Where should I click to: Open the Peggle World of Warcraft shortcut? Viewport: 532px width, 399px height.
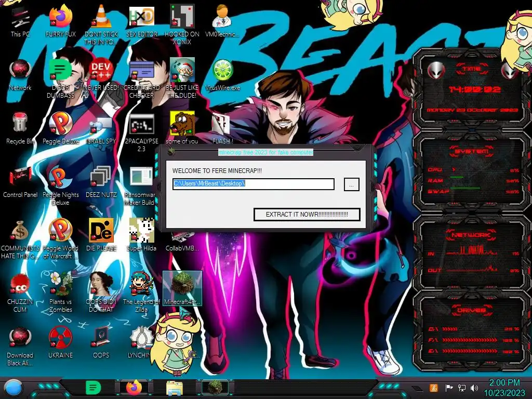(x=60, y=239)
